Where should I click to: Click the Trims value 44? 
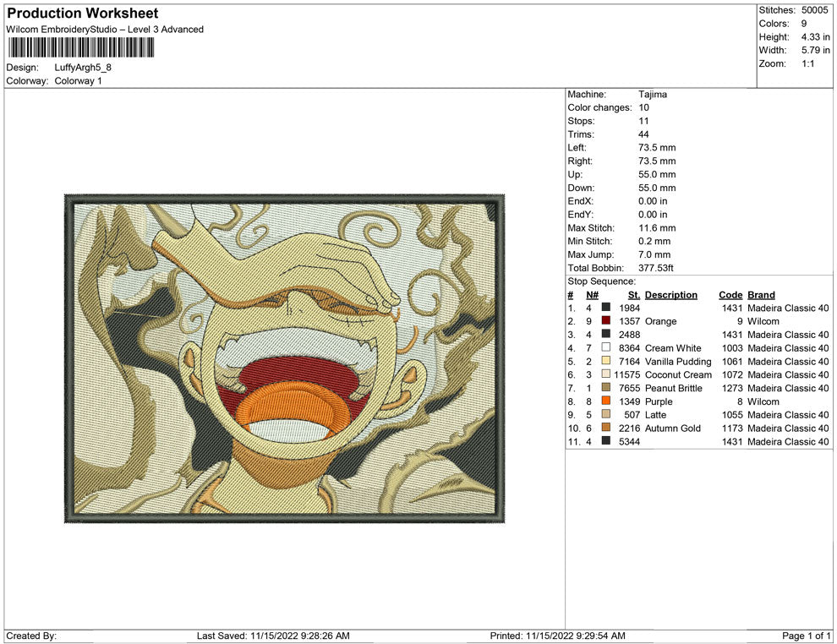643,134
